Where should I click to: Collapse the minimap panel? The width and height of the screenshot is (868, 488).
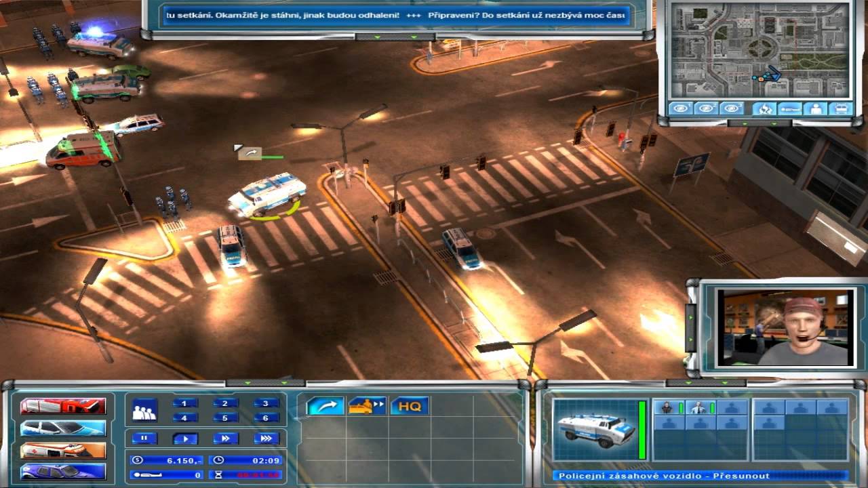759,123
